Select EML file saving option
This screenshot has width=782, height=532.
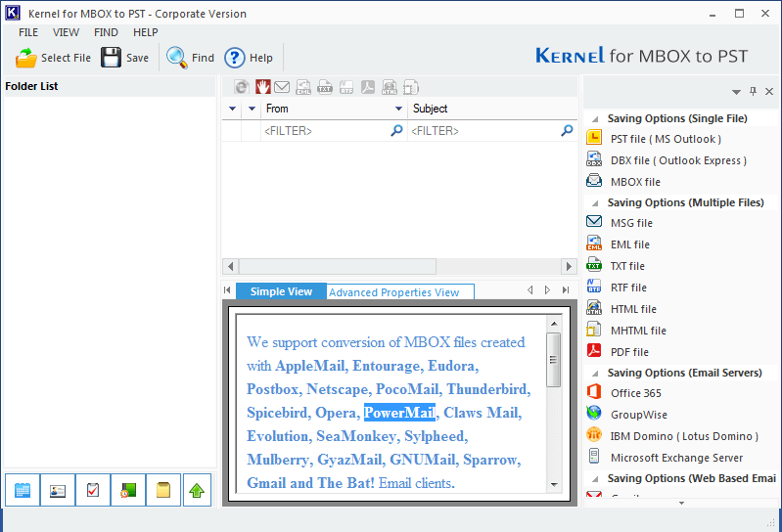629,244
